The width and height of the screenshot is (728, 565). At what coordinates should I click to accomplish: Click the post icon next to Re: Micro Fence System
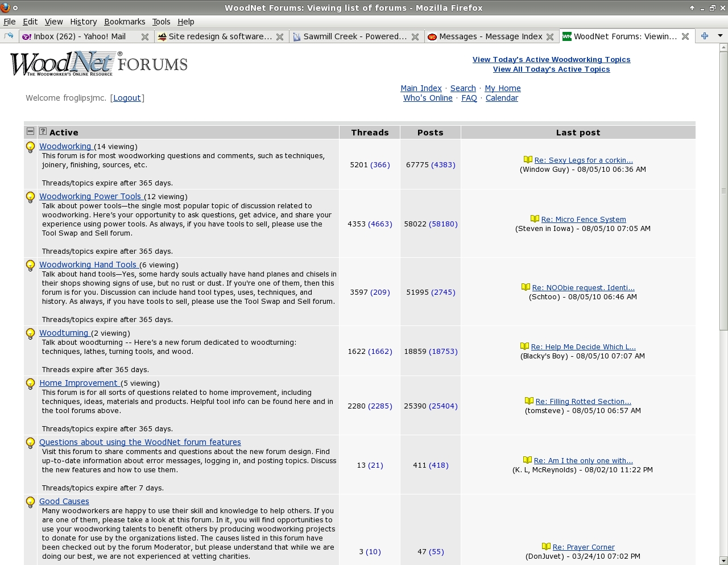click(535, 219)
